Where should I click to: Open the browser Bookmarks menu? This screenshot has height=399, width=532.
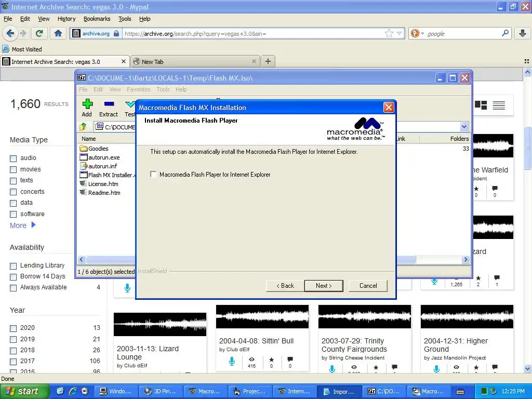click(x=97, y=19)
